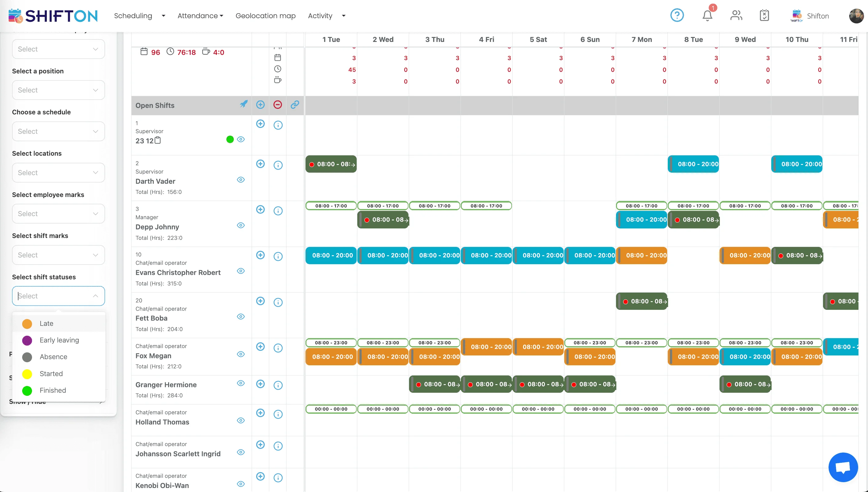868x492 pixels.
Task: Open the notifications bell
Action: 707,15
